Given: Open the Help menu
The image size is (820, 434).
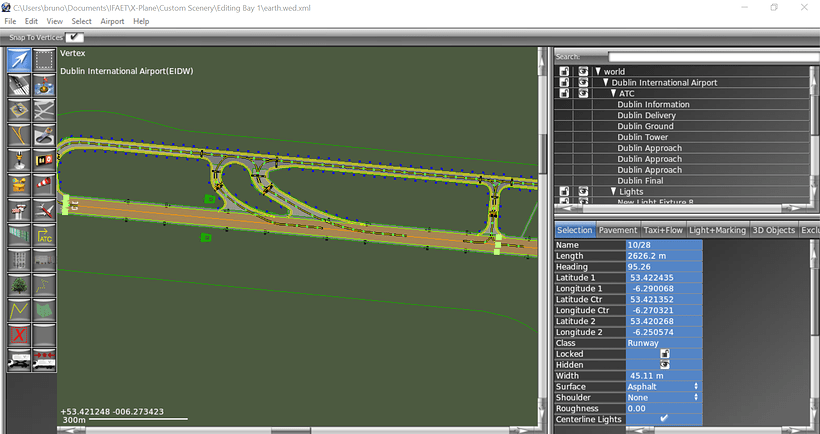Looking at the screenshot, I should [141, 21].
